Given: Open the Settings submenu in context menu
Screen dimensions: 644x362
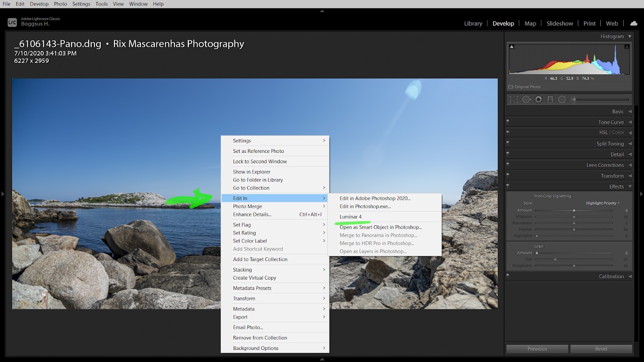Looking at the screenshot, I should click(x=275, y=141).
